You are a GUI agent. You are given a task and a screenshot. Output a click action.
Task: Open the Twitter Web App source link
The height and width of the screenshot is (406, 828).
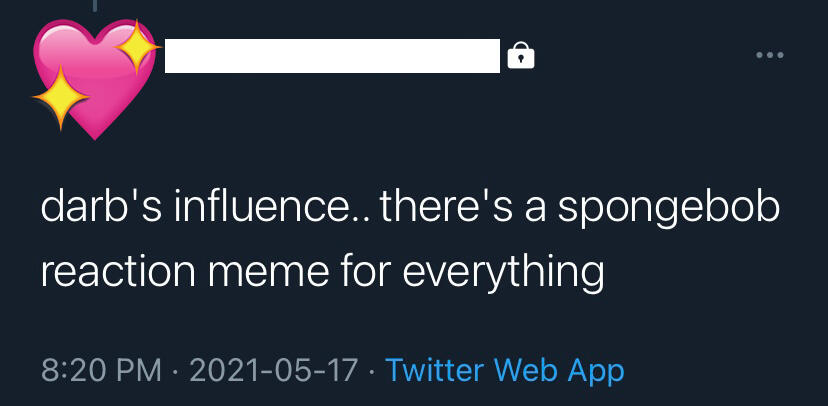[x=504, y=370]
